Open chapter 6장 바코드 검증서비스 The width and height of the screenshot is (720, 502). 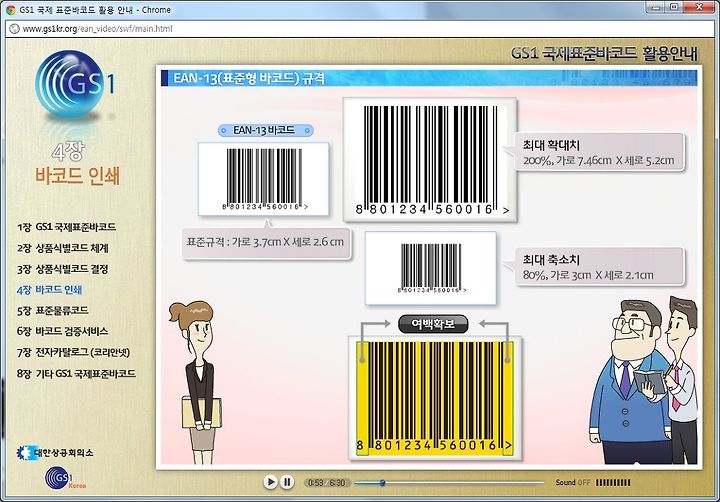coord(63,331)
